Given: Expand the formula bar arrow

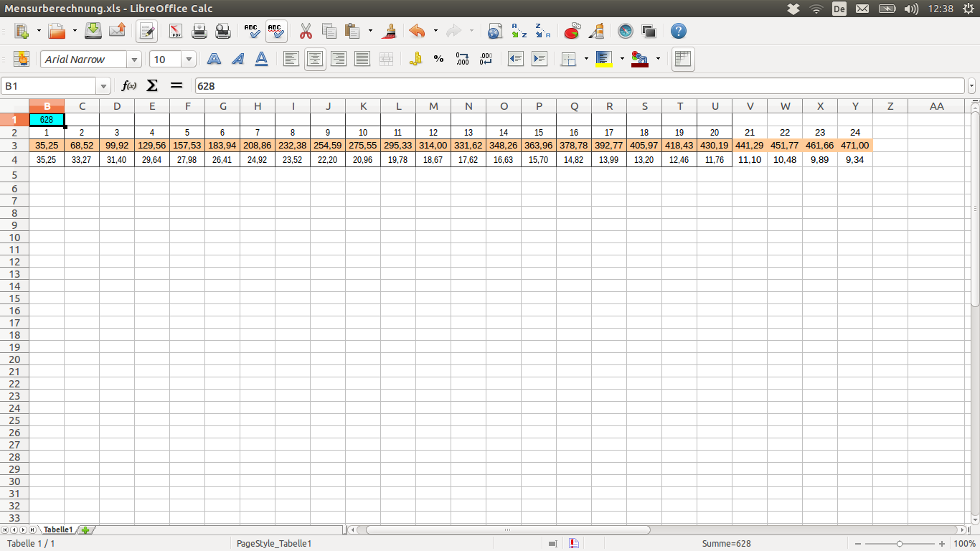Looking at the screenshot, I should coord(972,86).
